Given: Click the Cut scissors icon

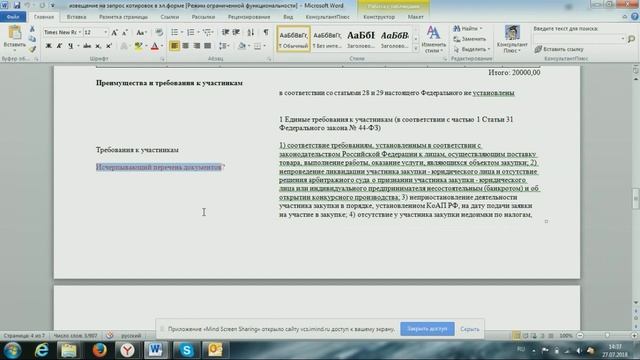Looking at the screenshot, I should pyautogui.click(x=32, y=29).
